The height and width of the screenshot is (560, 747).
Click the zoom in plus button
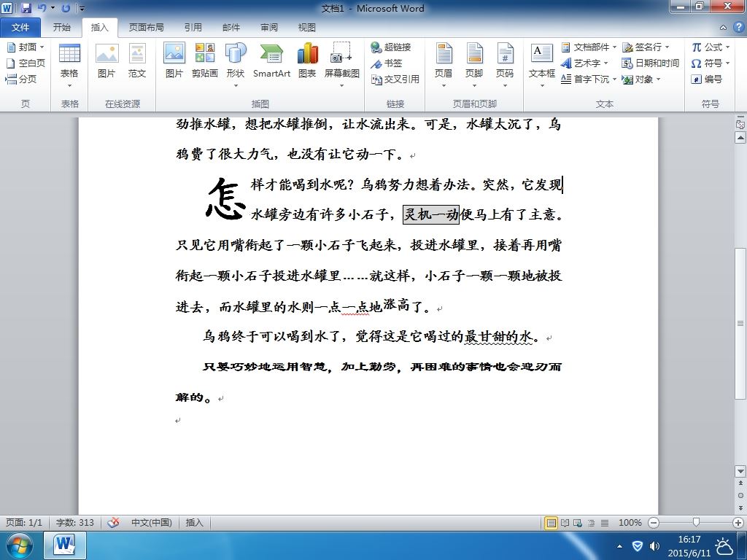[x=738, y=523]
